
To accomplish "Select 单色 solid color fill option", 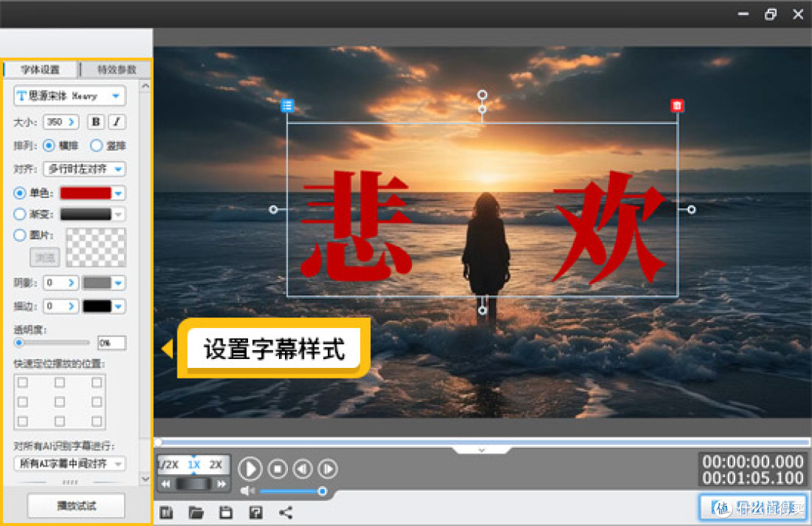I will click(x=20, y=193).
